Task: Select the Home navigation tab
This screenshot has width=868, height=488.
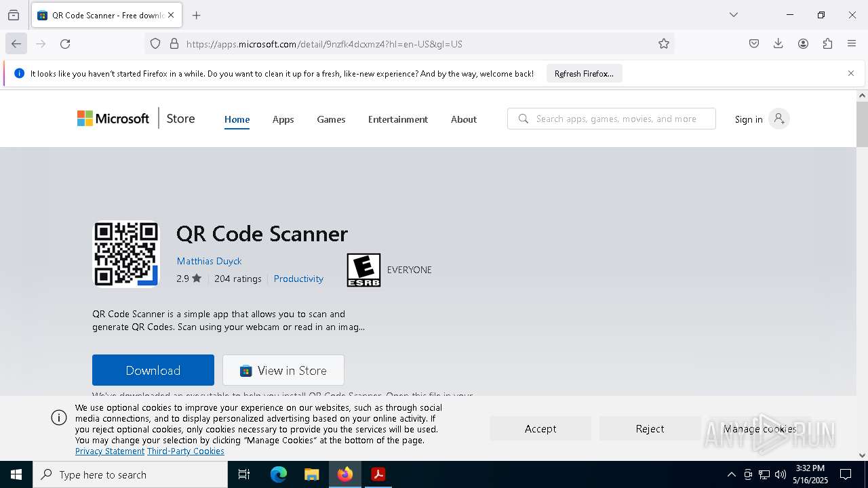Action: tap(237, 119)
